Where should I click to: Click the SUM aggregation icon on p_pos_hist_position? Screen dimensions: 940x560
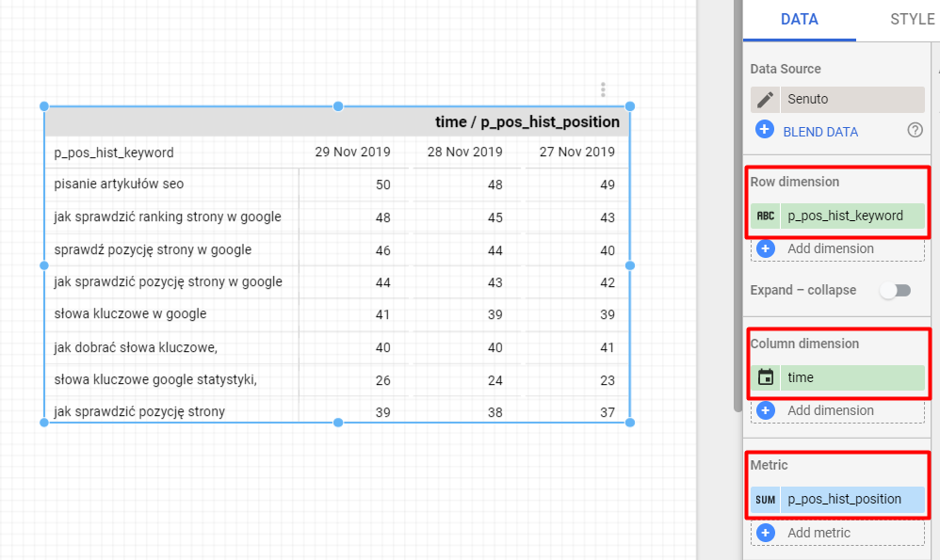coord(766,500)
